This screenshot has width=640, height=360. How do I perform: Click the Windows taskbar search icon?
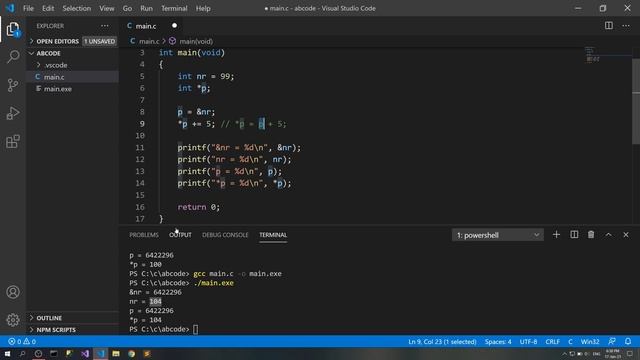(22, 353)
